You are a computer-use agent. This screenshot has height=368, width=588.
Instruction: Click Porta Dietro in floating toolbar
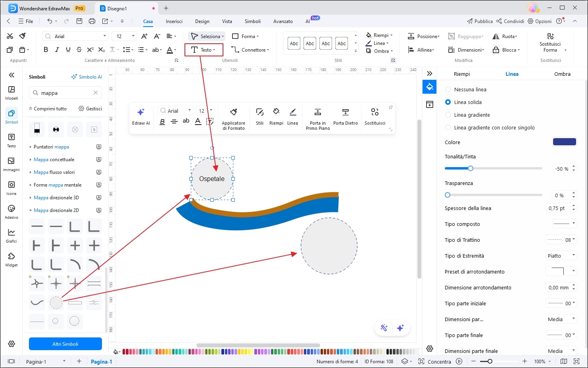point(346,116)
